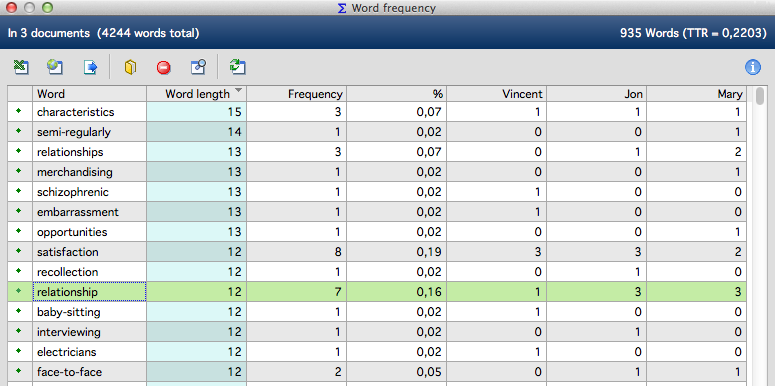The image size is (775, 386).
Task: Select the word 'interviewing'
Action: (69, 332)
